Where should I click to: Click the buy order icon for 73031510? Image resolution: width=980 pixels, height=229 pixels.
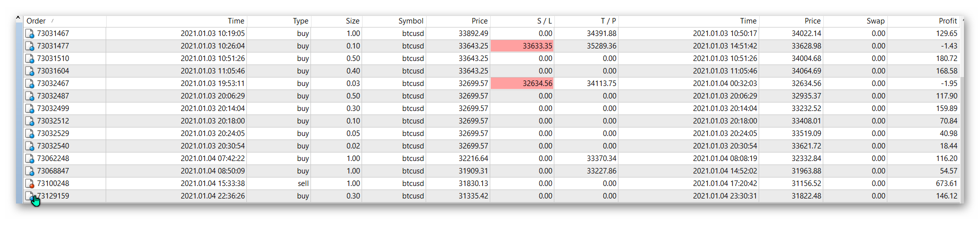(30, 58)
